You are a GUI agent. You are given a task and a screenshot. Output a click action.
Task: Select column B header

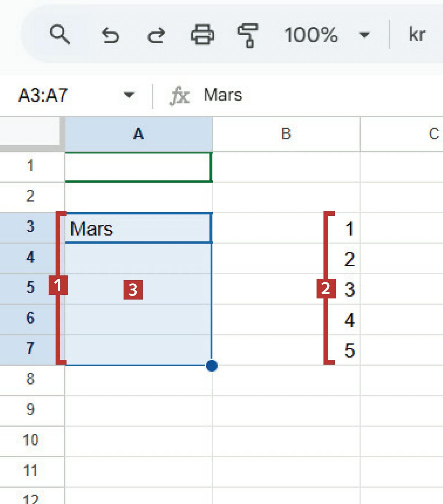286,134
